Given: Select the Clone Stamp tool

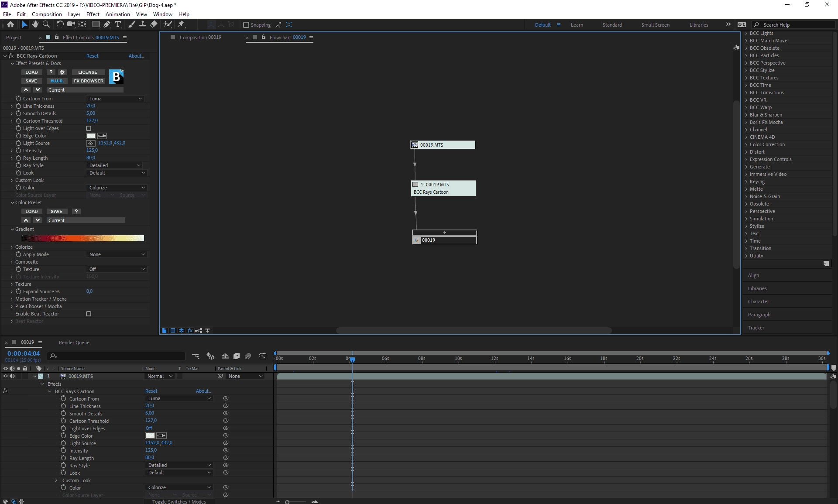Looking at the screenshot, I should pyautogui.click(x=143, y=24).
